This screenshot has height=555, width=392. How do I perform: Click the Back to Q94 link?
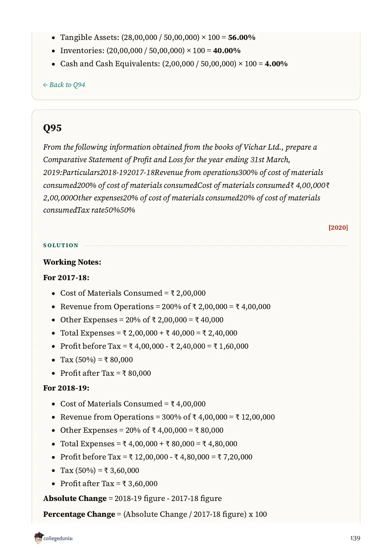pos(64,85)
